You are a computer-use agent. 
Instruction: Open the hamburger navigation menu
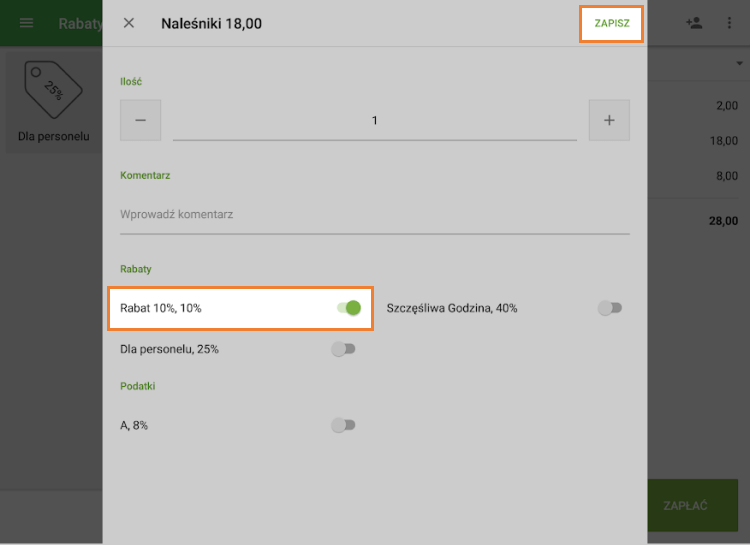pyautogui.click(x=27, y=23)
